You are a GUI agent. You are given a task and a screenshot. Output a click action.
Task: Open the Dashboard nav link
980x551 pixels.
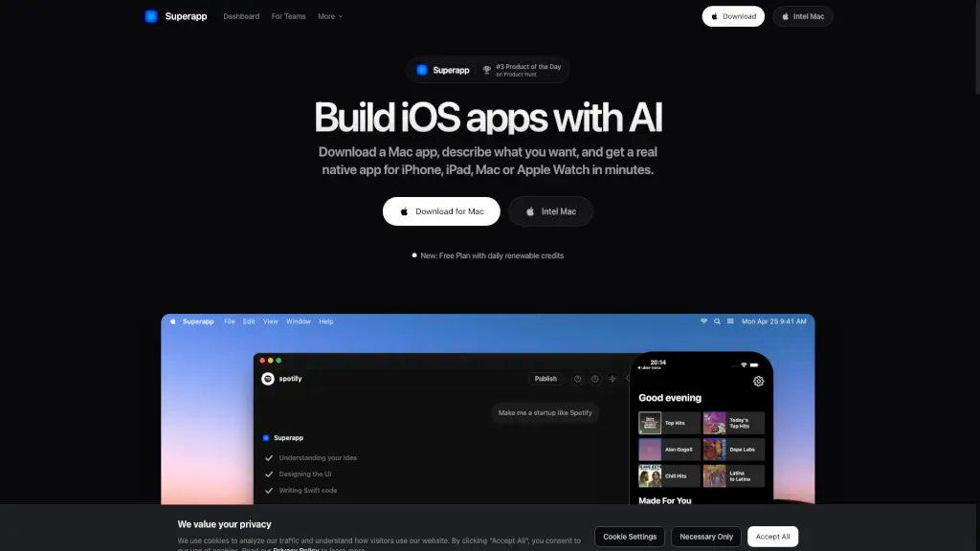pyautogui.click(x=241, y=16)
